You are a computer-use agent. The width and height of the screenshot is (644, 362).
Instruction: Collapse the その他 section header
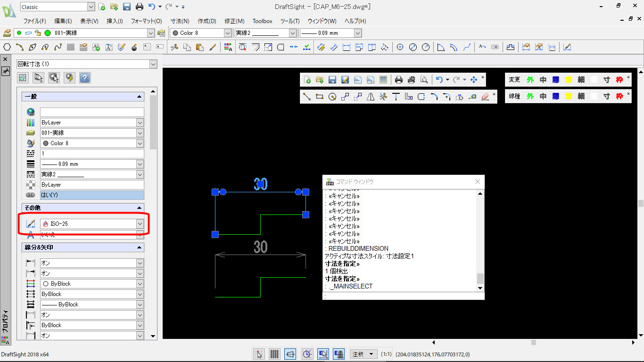tap(83, 208)
